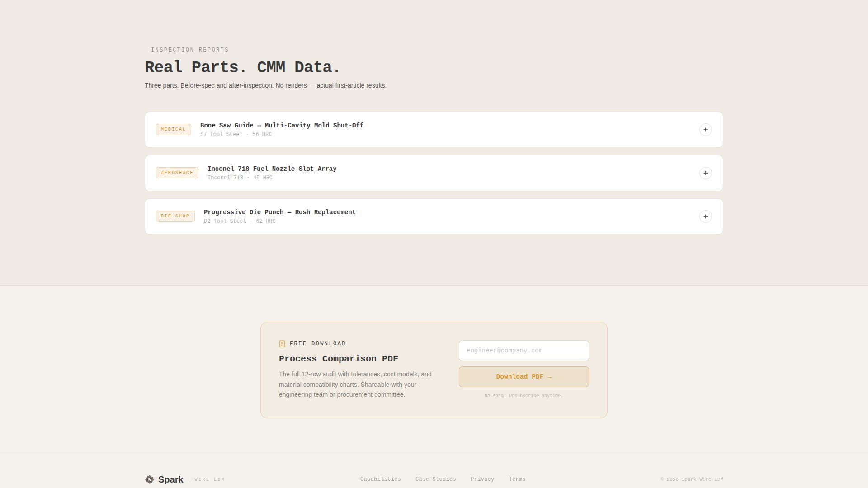Open the Capabilities footer link
Image resolution: width=868 pixels, height=488 pixels.
point(380,479)
